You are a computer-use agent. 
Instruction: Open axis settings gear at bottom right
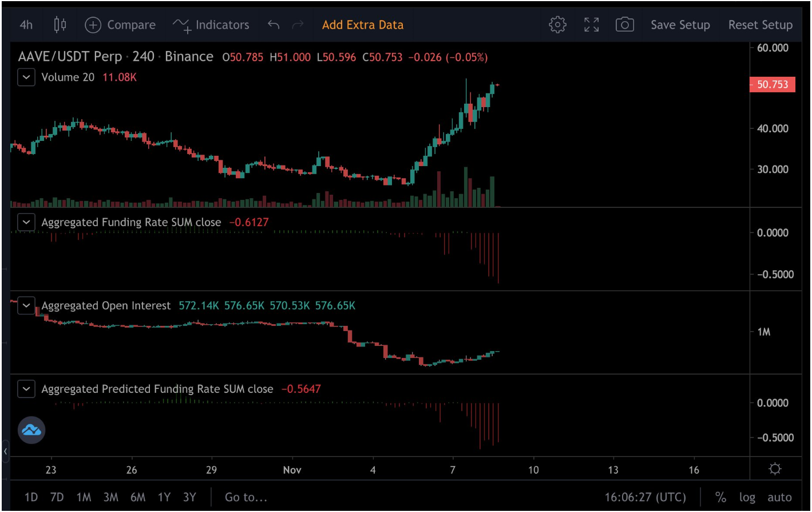point(775,470)
